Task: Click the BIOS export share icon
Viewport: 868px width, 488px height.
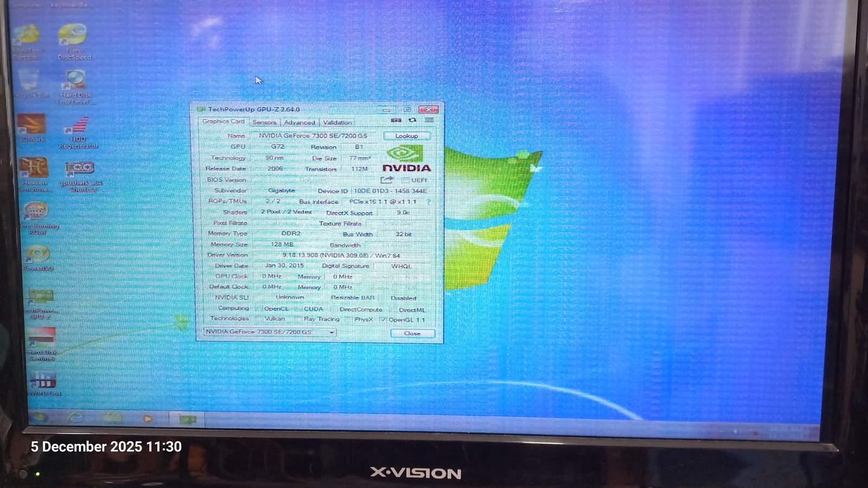Action: coord(386,180)
